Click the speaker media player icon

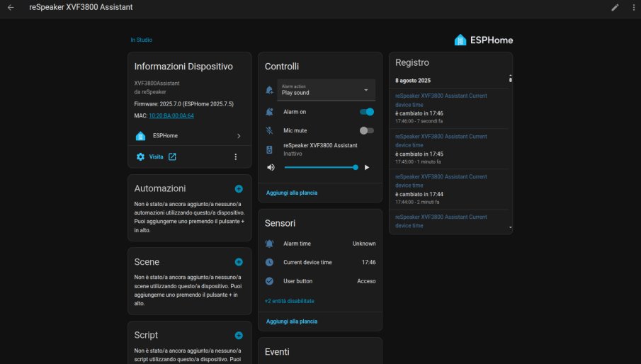269,149
